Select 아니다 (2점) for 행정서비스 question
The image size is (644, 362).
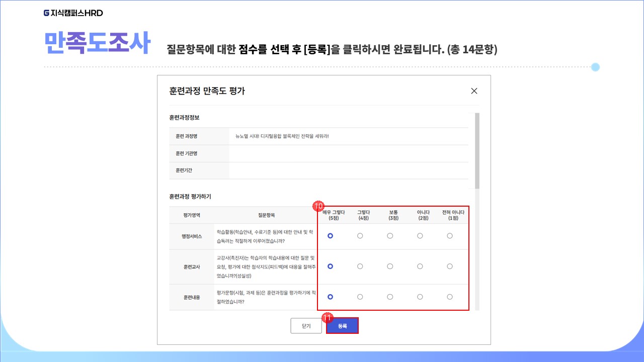point(420,236)
